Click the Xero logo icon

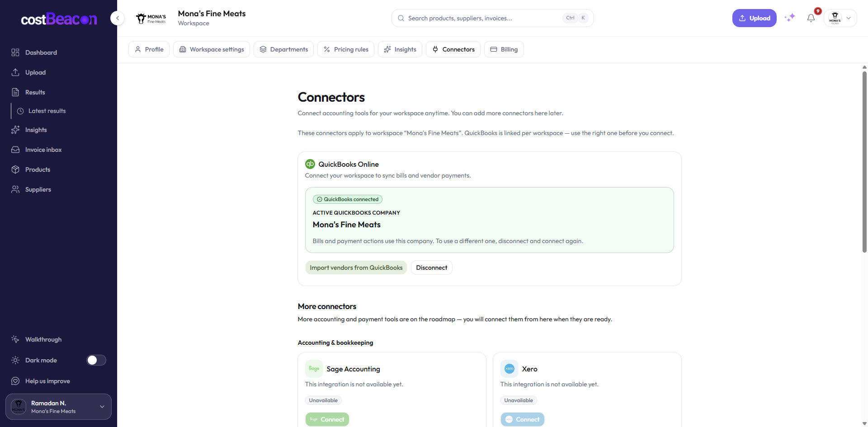(x=509, y=369)
